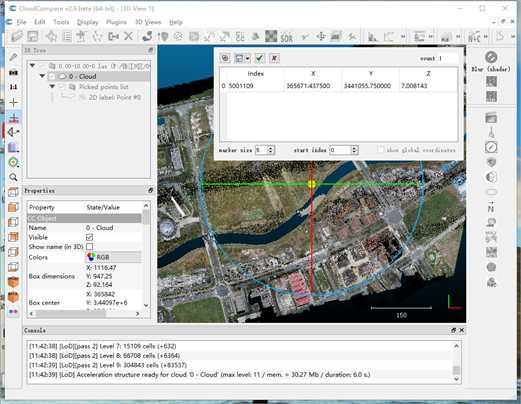Enable show global coordinates checkbox
Screen dimensions: 521x404
pyautogui.click(x=381, y=150)
